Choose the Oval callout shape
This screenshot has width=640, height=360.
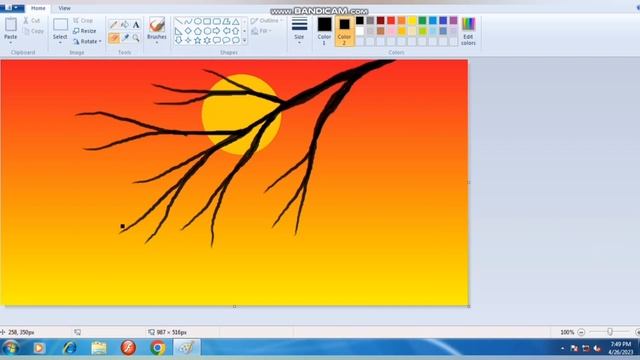(226, 40)
